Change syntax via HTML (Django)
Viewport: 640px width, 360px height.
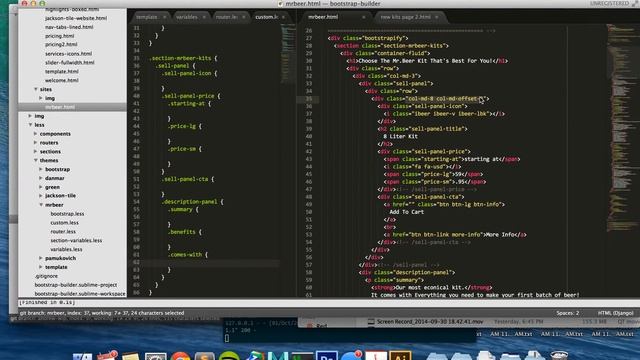click(616, 313)
